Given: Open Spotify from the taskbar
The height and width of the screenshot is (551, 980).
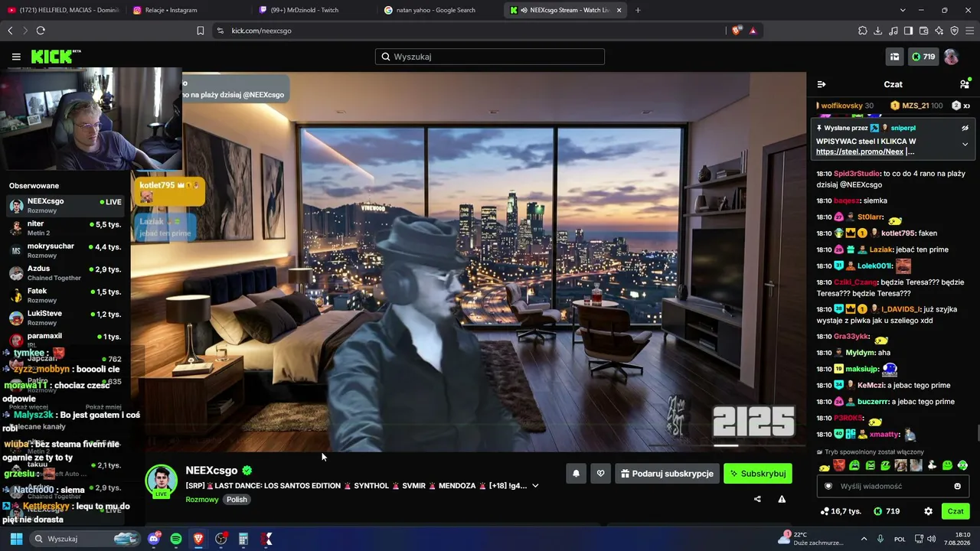Looking at the screenshot, I should click(176, 539).
